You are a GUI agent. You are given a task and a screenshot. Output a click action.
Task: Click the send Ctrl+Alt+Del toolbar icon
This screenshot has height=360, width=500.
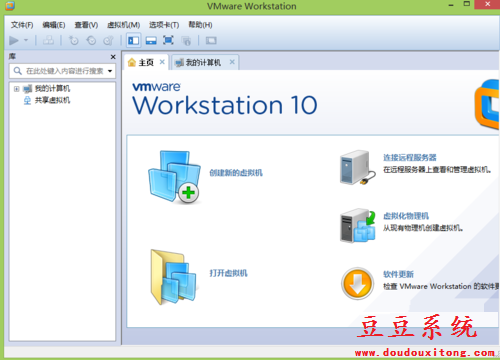pos(48,41)
